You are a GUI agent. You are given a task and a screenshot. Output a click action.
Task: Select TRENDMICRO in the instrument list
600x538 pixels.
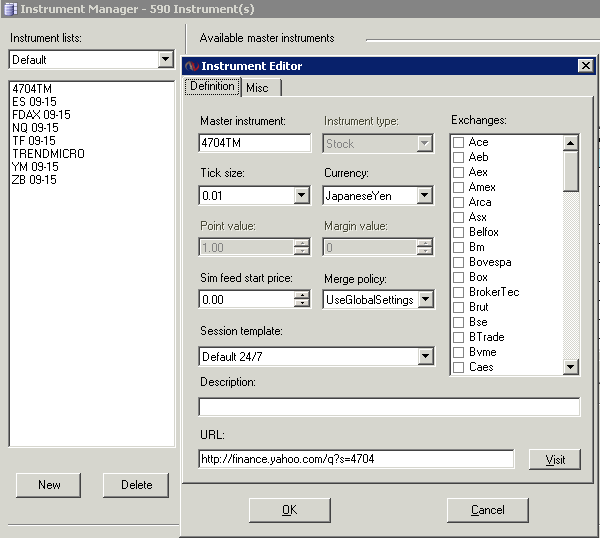click(x=48, y=154)
